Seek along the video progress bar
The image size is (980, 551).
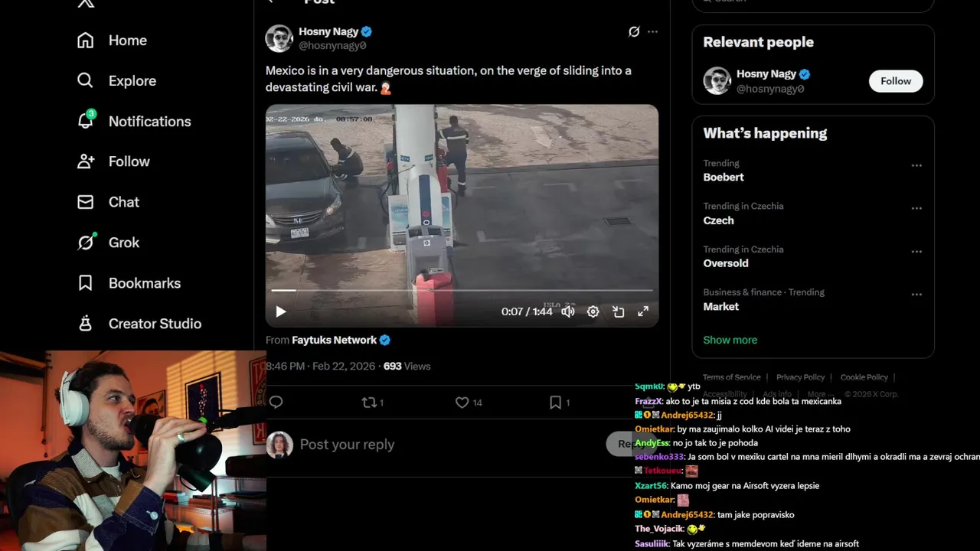pos(462,291)
